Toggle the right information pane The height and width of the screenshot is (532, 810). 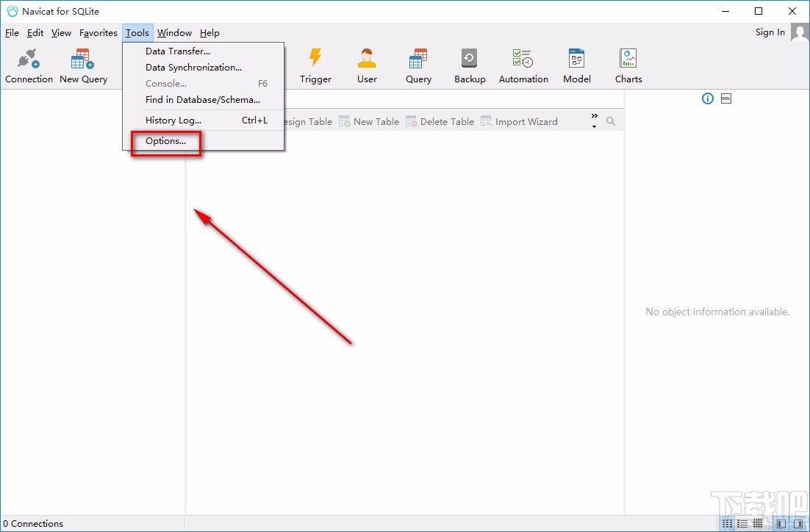click(x=797, y=524)
